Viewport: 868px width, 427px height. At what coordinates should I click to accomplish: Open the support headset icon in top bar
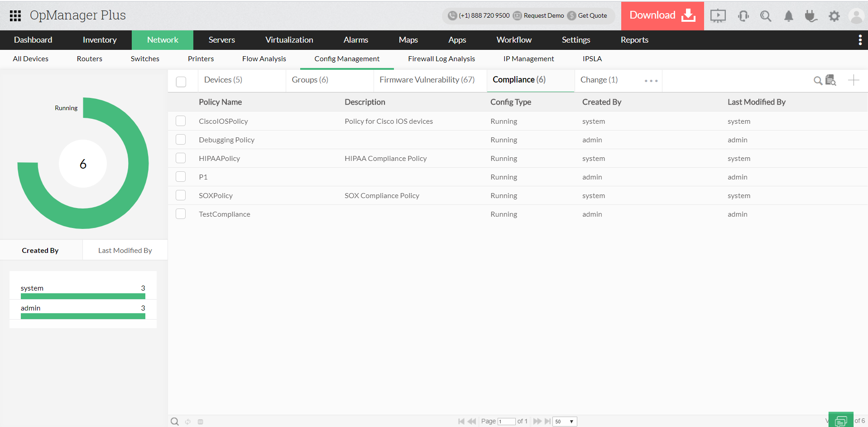tap(743, 16)
